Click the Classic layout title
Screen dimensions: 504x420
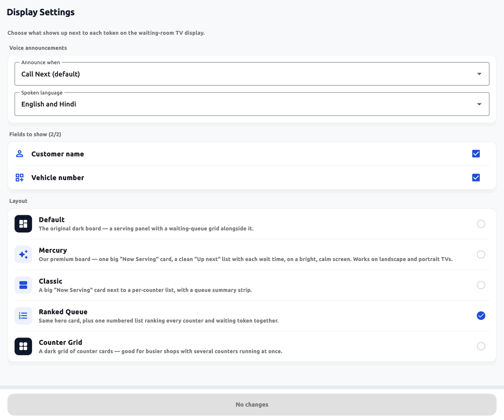51,281
